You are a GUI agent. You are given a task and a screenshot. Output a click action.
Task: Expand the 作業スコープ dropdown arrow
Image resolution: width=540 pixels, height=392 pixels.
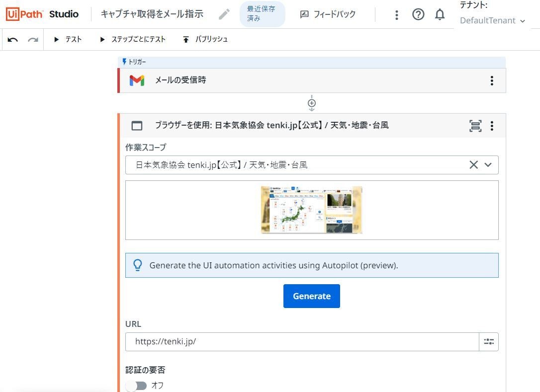488,165
